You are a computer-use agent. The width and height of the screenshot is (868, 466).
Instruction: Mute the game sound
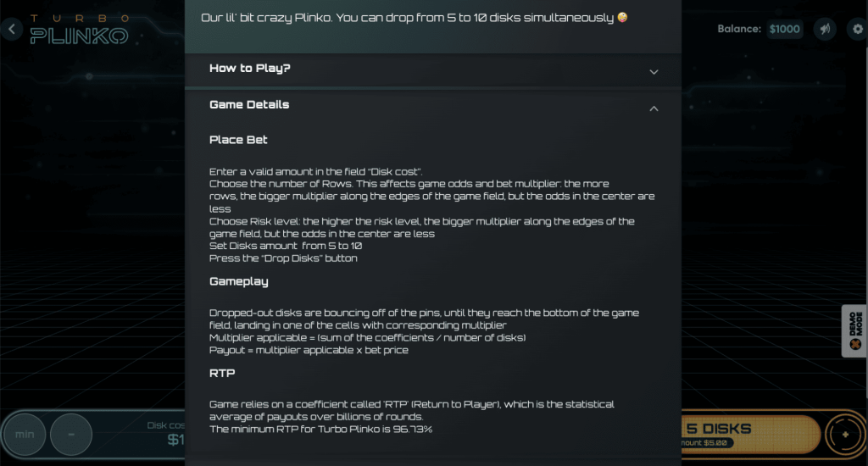(x=824, y=30)
